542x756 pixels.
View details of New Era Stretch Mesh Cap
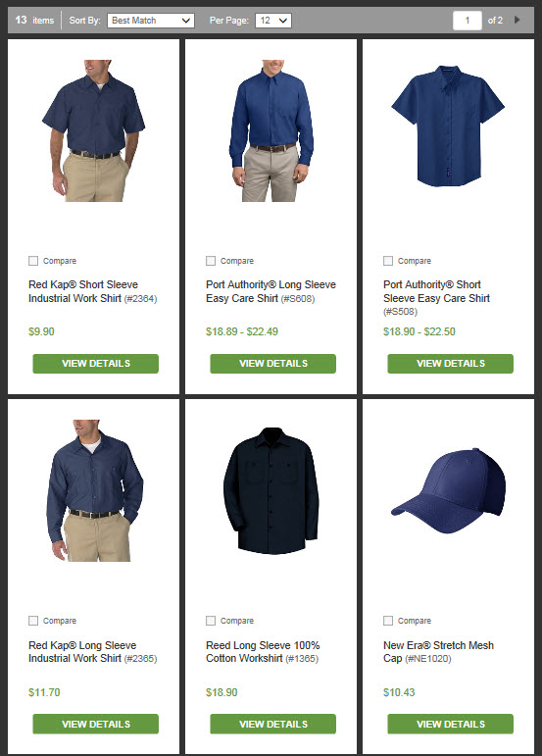450,724
